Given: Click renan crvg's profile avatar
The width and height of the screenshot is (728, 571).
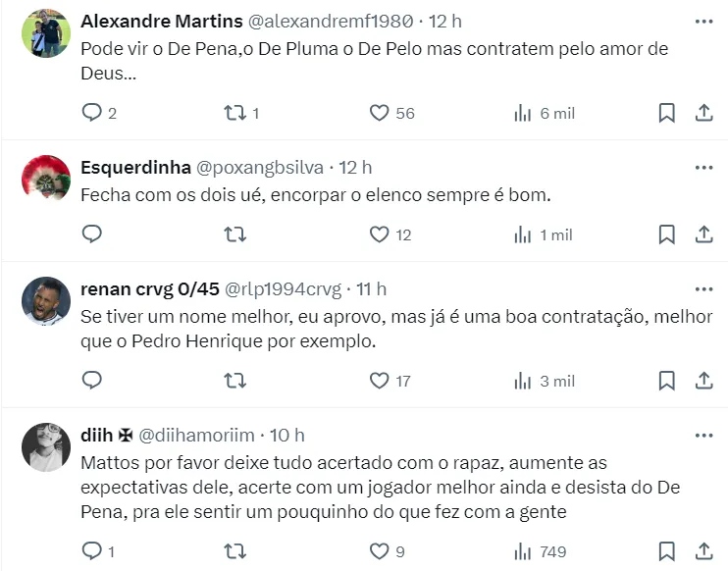Looking at the screenshot, I should point(46,301).
